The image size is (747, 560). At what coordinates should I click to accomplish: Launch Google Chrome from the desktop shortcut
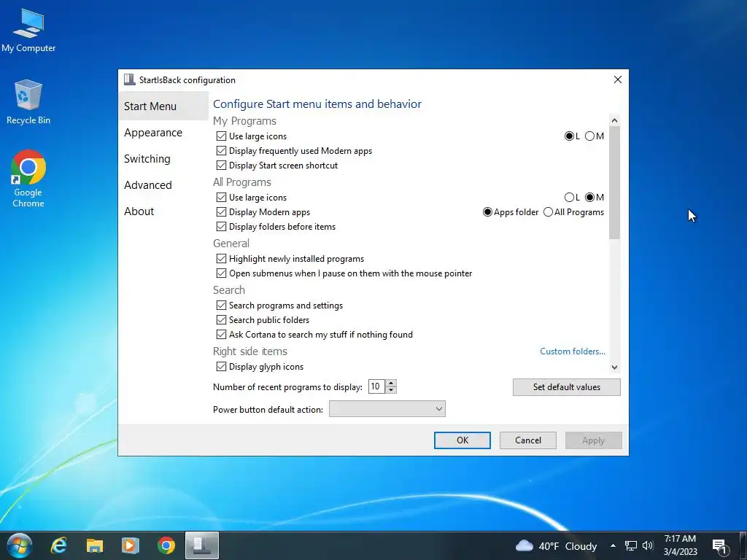point(28,179)
